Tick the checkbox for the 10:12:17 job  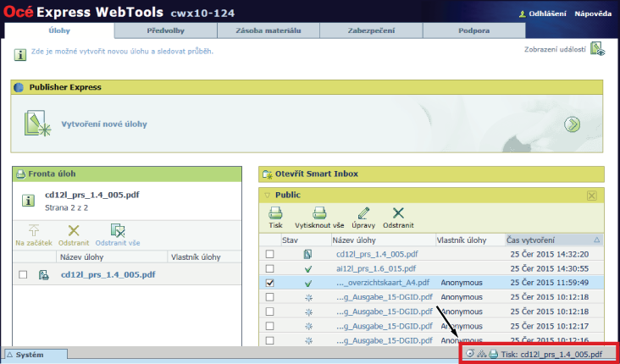[269, 326]
